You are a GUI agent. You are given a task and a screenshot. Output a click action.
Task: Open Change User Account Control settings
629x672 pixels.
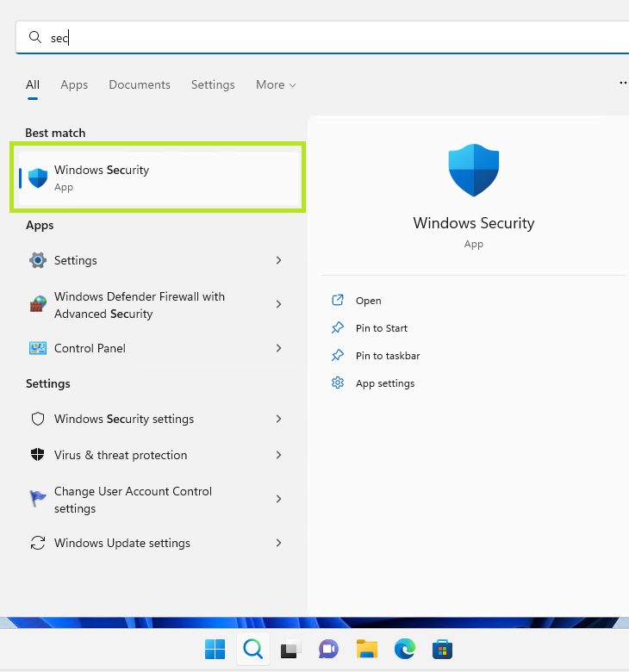click(156, 500)
